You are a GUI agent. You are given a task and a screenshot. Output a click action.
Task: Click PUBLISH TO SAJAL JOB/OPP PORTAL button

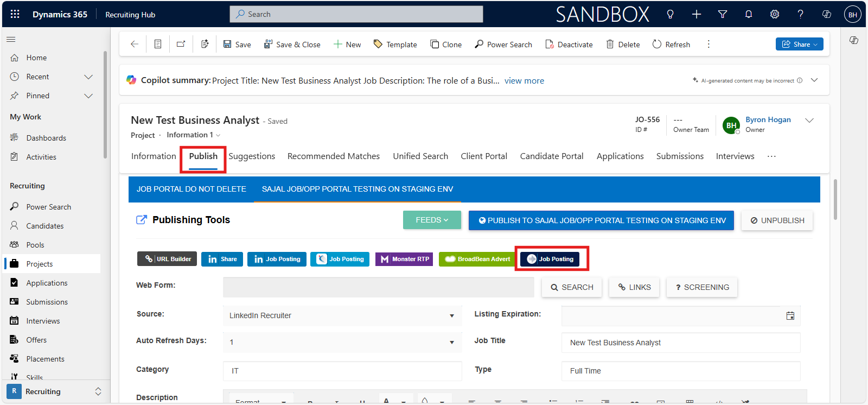point(601,220)
